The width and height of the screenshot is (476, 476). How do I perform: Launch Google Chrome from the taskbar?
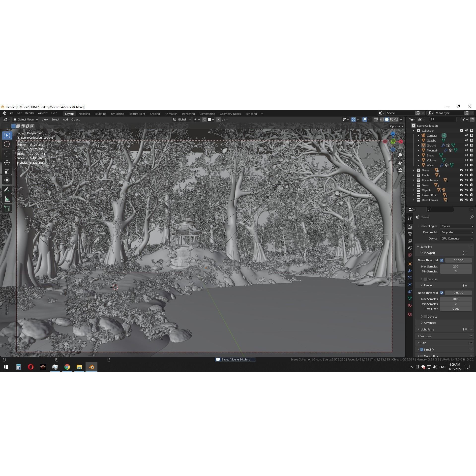pos(67,367)
